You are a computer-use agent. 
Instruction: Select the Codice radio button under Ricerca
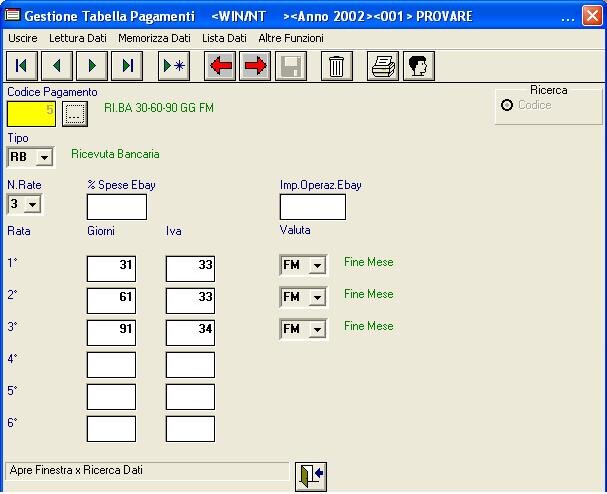pos(507,105)
